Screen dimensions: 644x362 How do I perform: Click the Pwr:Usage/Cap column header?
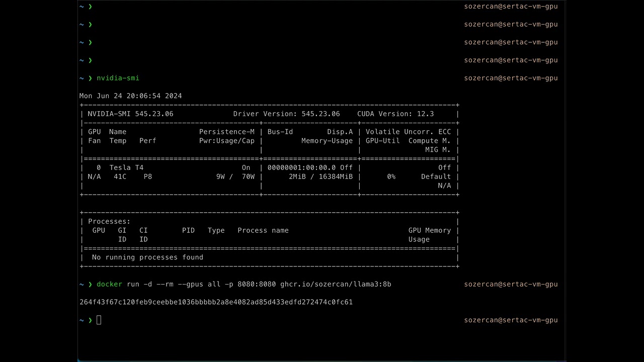click(x=227, y=141)
